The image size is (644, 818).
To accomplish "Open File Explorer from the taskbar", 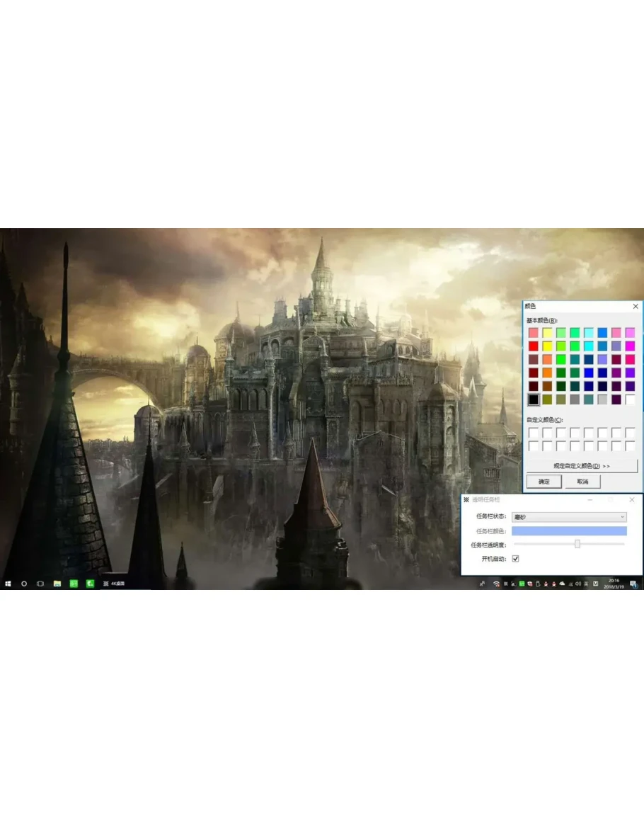I will pyautogui.click(x=57, y=584).
